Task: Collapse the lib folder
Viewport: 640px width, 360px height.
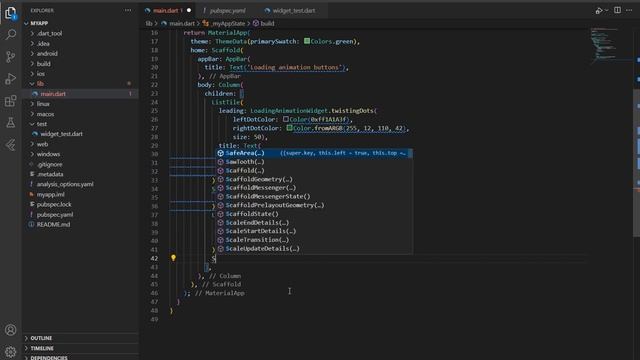Action: click(40, 84)
